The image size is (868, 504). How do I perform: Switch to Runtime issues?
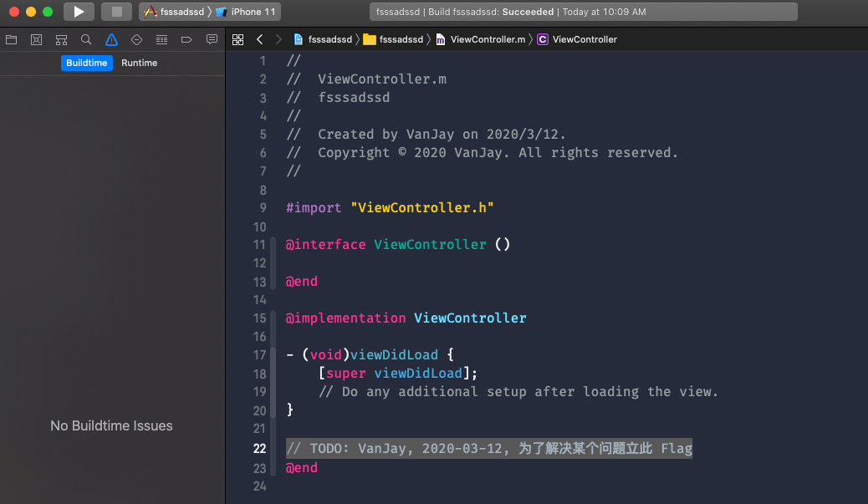coord(139,63)
